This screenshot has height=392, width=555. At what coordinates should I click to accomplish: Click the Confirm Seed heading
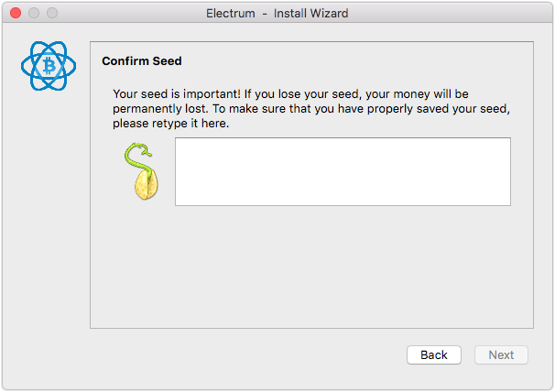(x=142, y=61)
